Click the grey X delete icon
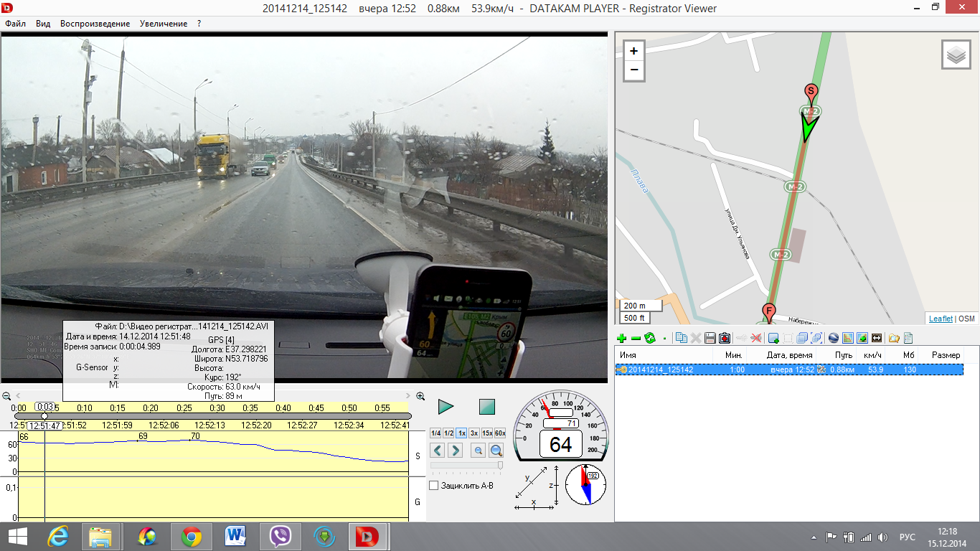Viewport: 980px width, 551px height. (x=696, y=338)
